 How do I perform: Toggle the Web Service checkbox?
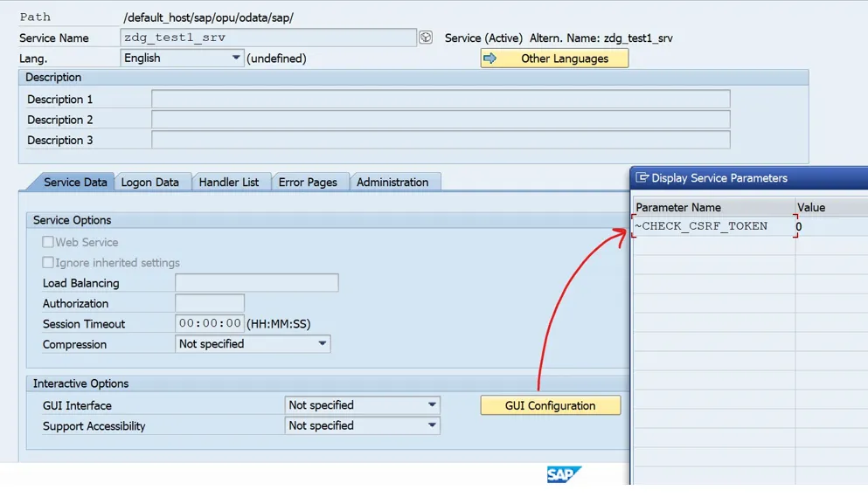point(48,242)
